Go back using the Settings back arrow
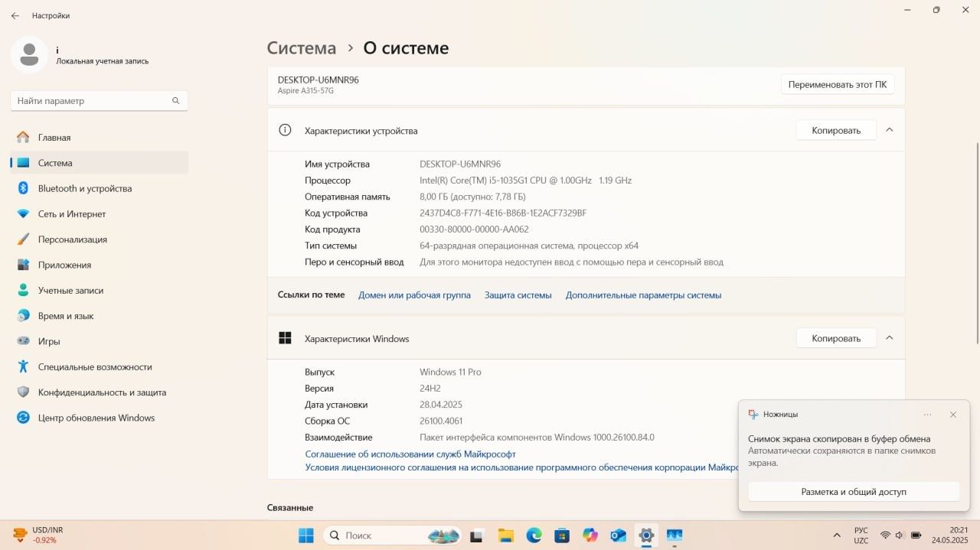Viewport: 980px width, 550px height. click(15, 15)
